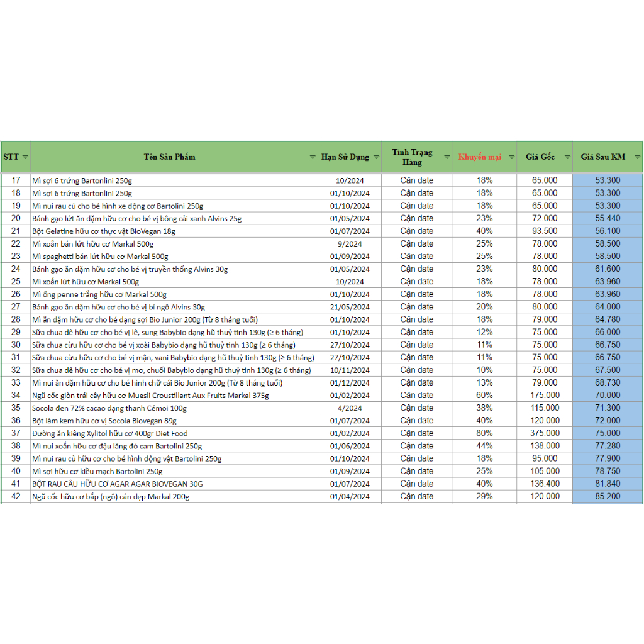This screenshot has height=644, width=644.
Task: Select cell Đường ăn kiêng Xylitol hữu cơ 400gr
Action: click(x=174, y=433)
